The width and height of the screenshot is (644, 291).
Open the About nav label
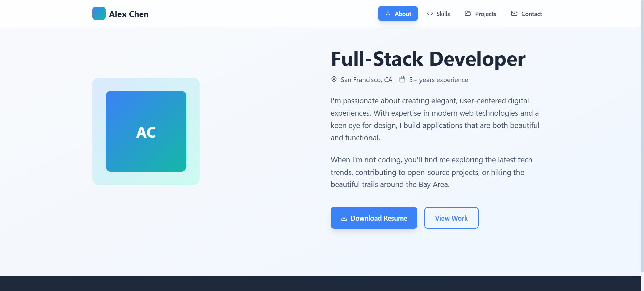403,14
